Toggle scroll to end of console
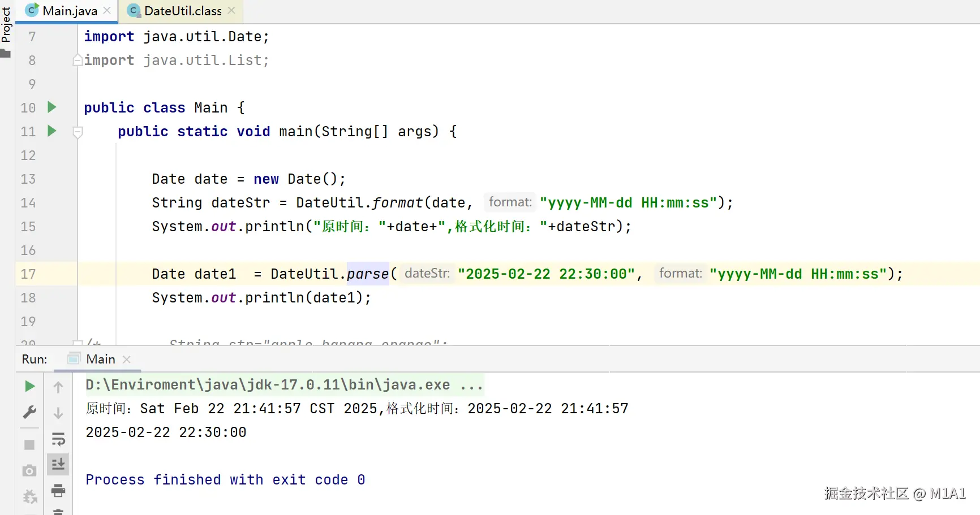980x515 pixels. coord(58,465)
